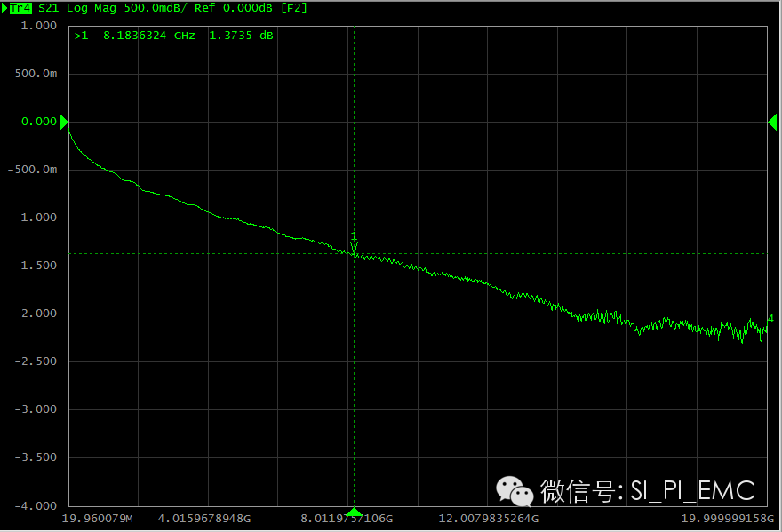The width and height of the screenshot is (782, 532).
Task: Click the 4.0159678948G frequency axis label
Action: (x=204, y=519)
